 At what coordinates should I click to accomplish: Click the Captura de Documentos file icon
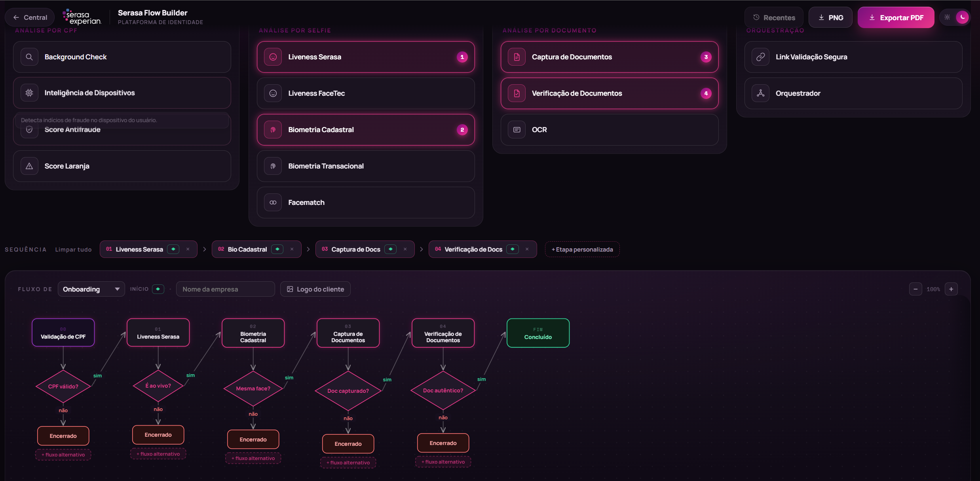pyautogui.click(x=517, y=57)
